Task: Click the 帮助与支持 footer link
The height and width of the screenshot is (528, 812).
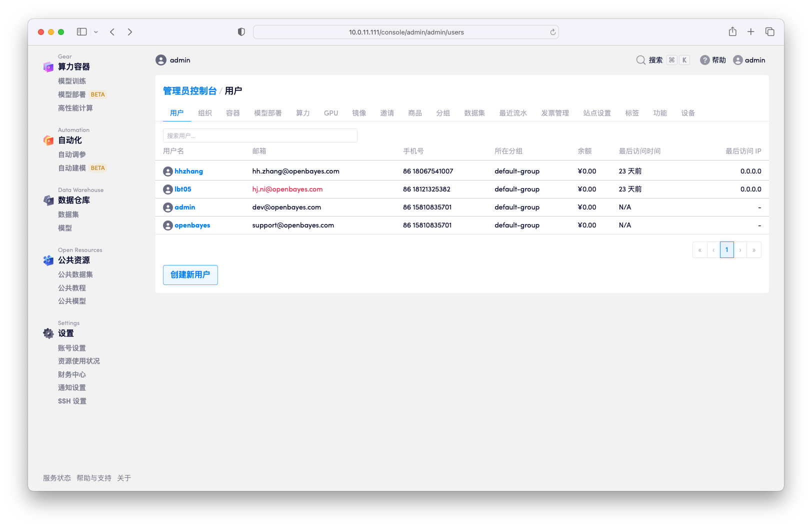Action: coord(93,478)
